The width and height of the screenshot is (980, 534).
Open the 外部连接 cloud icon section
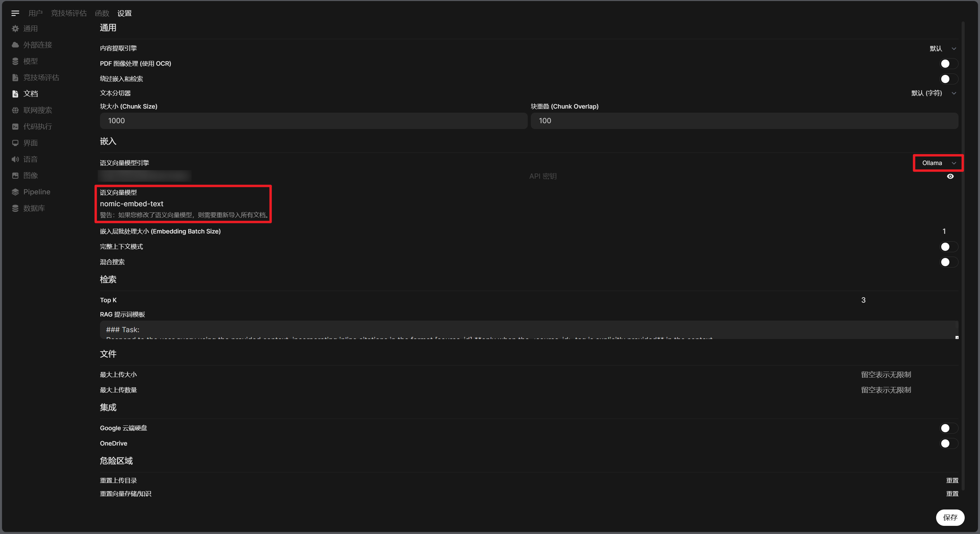click(15, 45)
